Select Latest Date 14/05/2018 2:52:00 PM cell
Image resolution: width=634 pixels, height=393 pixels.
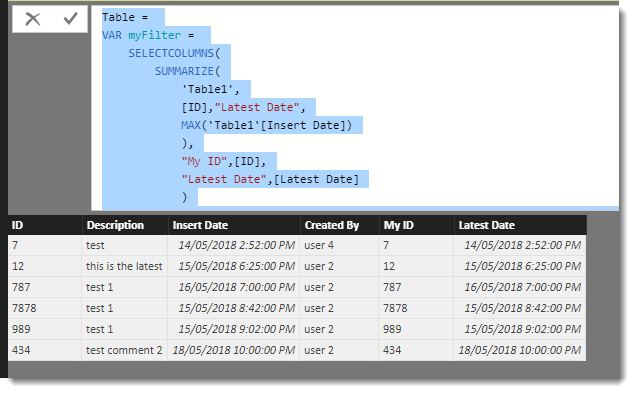point(520,245)
